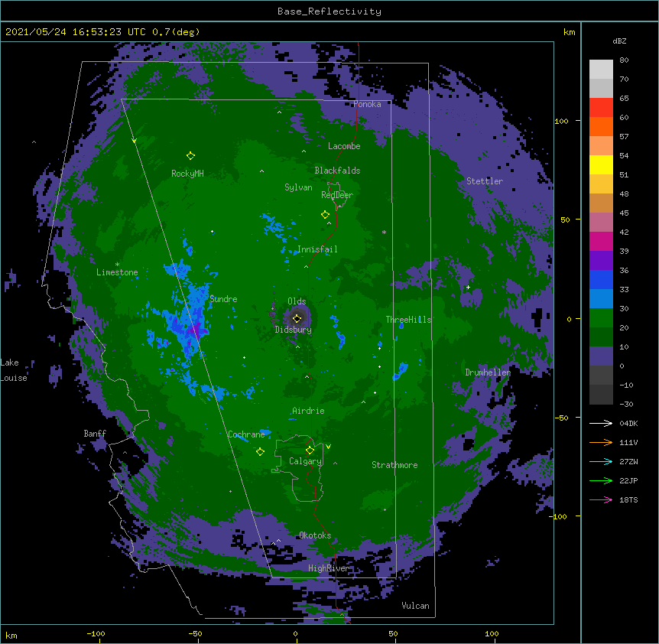This screenshot has width=659, height=644.
Task: Click the dBZ legend heading
Action: (619, 41)
